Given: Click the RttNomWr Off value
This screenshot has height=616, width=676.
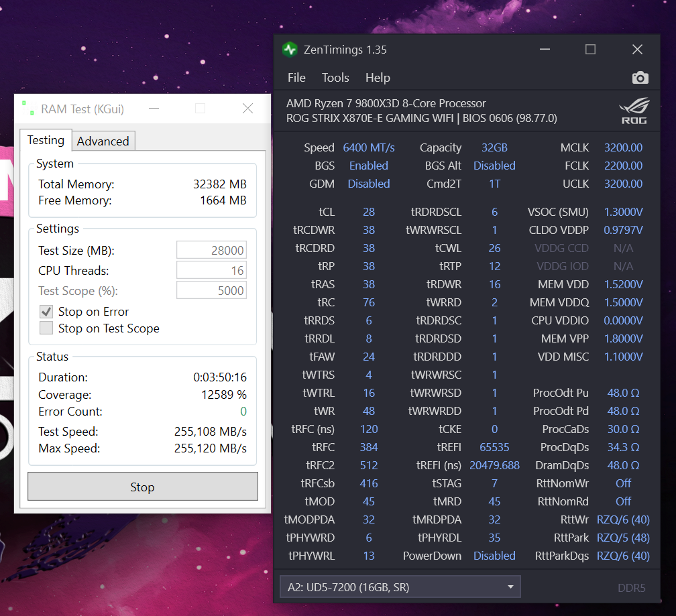Looking at the screenshot, I should [x=623, y=483].
